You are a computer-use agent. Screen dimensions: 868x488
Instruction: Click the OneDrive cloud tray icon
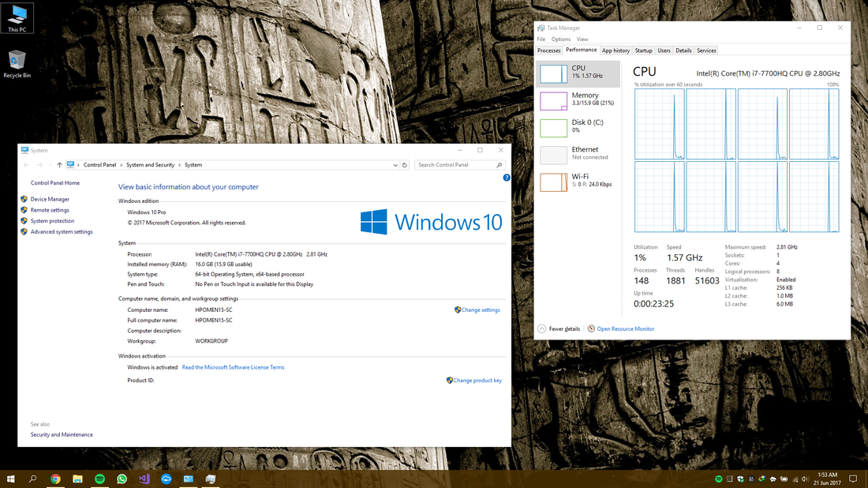click(773, 479)
